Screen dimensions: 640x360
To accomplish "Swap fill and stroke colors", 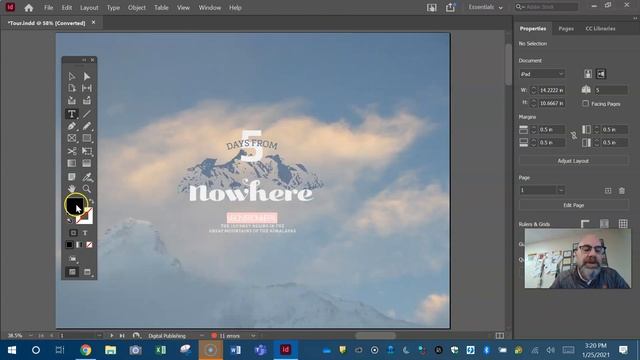I will point(91,202).
